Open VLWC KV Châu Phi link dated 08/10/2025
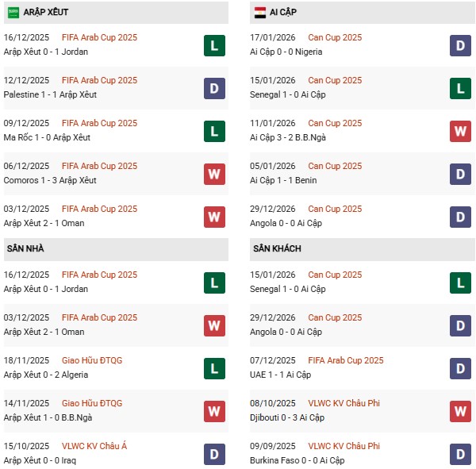The image size is (476, 469). (344, 403)
